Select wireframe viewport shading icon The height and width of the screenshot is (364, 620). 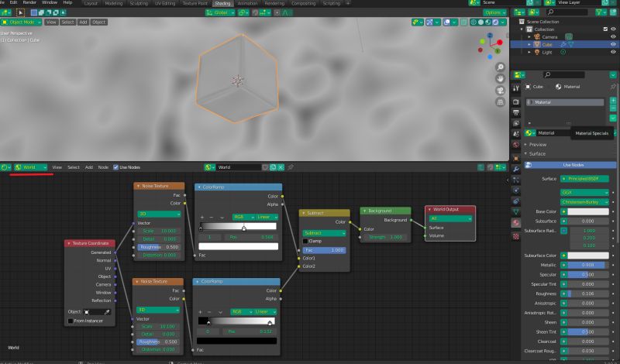474,22
